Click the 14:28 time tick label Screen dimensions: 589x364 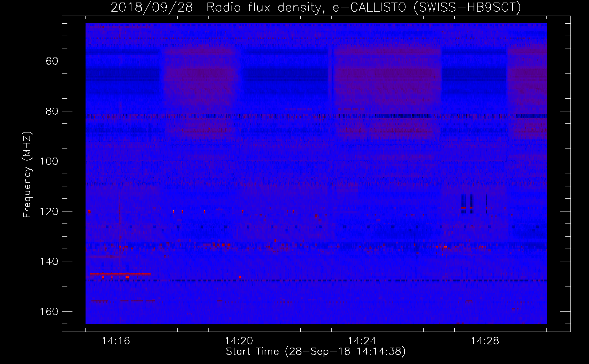click(x=485, y=341)
